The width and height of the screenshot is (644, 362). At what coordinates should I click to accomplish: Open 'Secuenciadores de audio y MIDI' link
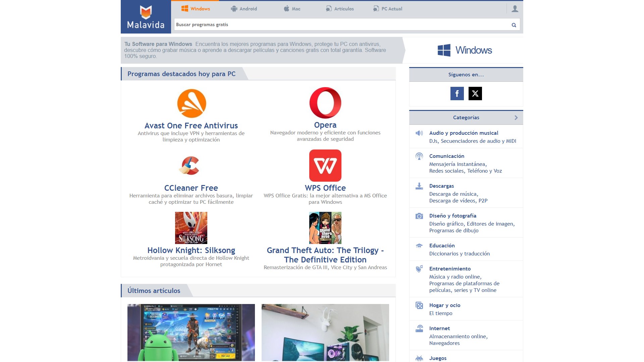[478, 141]
